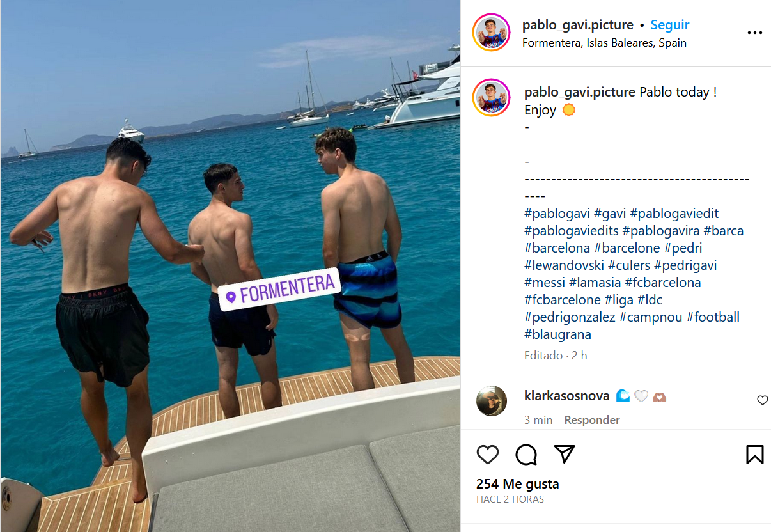Viewport: 771px width, 532px height.
Task: Open Formentera, Islas Baleares location link
Action: coord(604,43)
